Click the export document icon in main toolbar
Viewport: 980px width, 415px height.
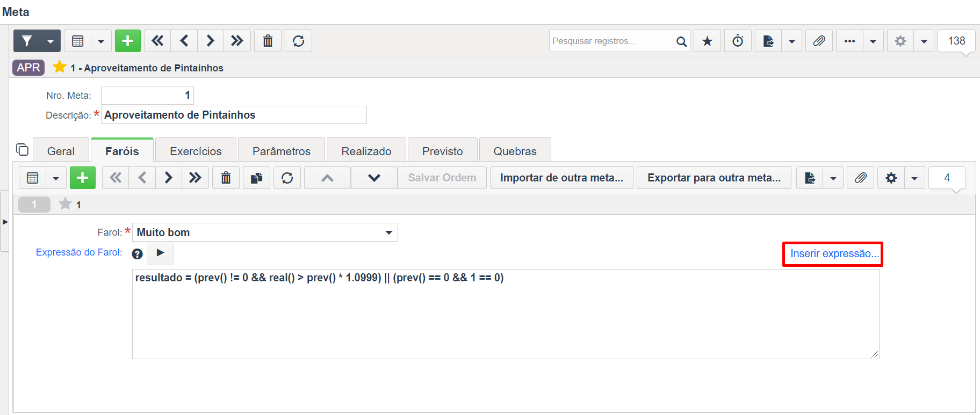click(x=768, y=41)
